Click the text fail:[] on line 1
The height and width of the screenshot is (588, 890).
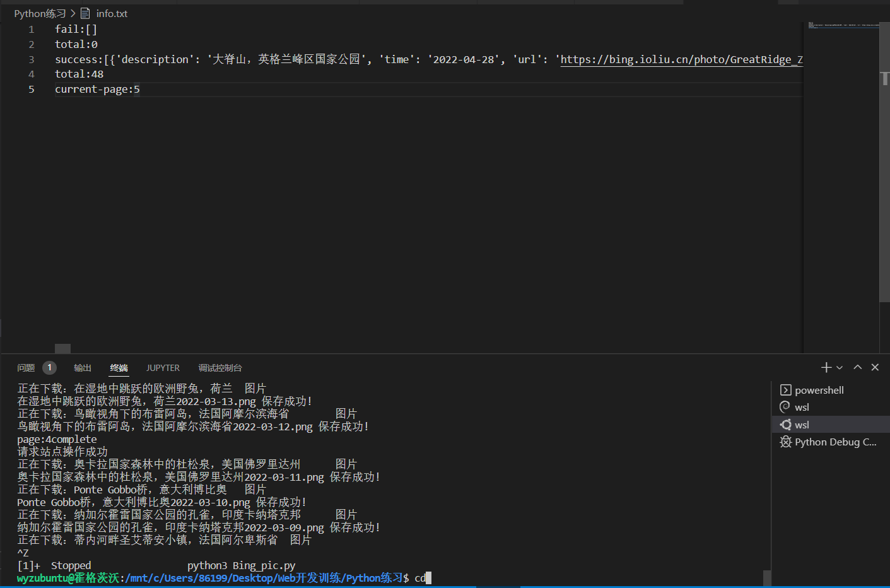point(76,29)
